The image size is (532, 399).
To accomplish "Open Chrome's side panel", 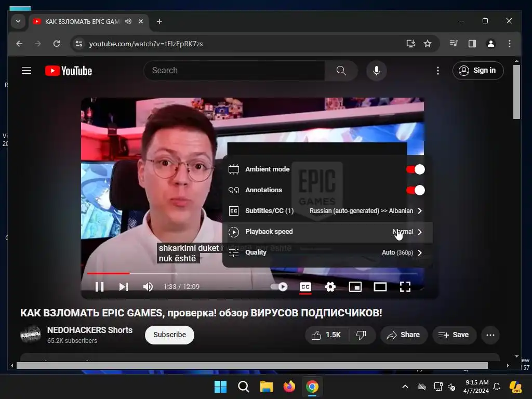I will click(472, 44).
